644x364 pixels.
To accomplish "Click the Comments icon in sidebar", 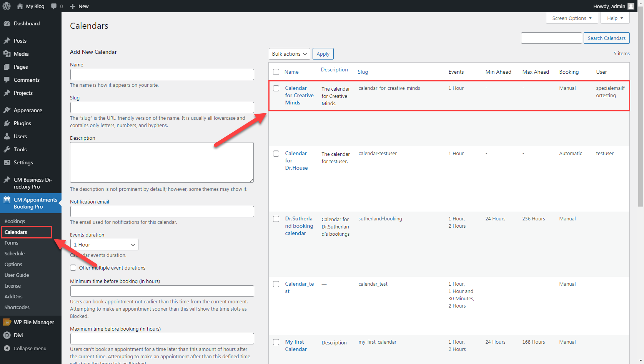I will click(7, 80).
